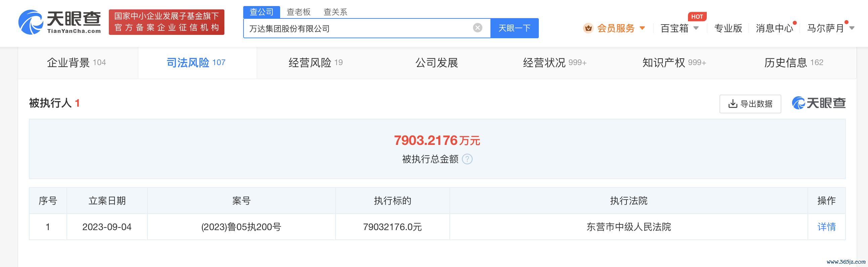Open 消息中心 link
This screenshot has width=868, height=267.
tap(775, 28)
